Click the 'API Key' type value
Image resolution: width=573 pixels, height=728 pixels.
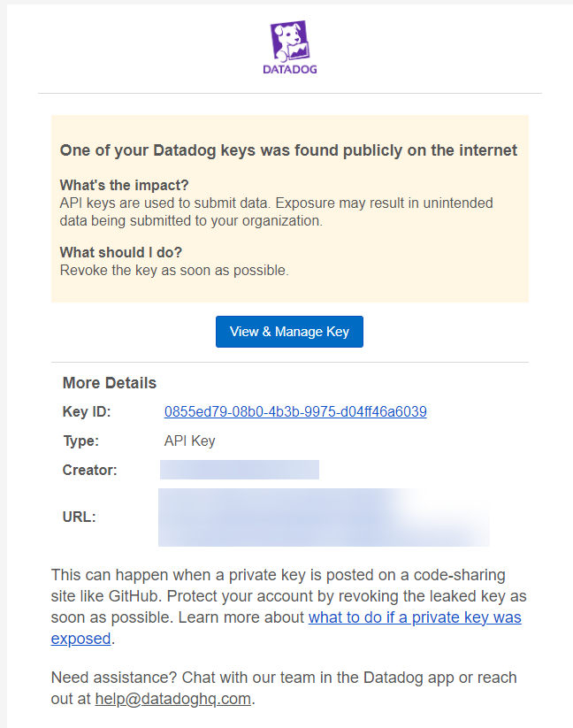point(190,441)
